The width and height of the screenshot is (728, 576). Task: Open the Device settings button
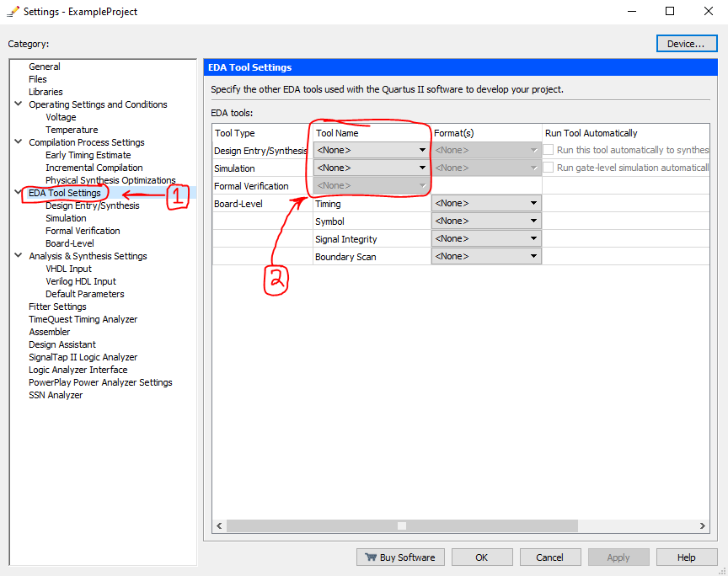pyautogui.click(x=686, y=44)
